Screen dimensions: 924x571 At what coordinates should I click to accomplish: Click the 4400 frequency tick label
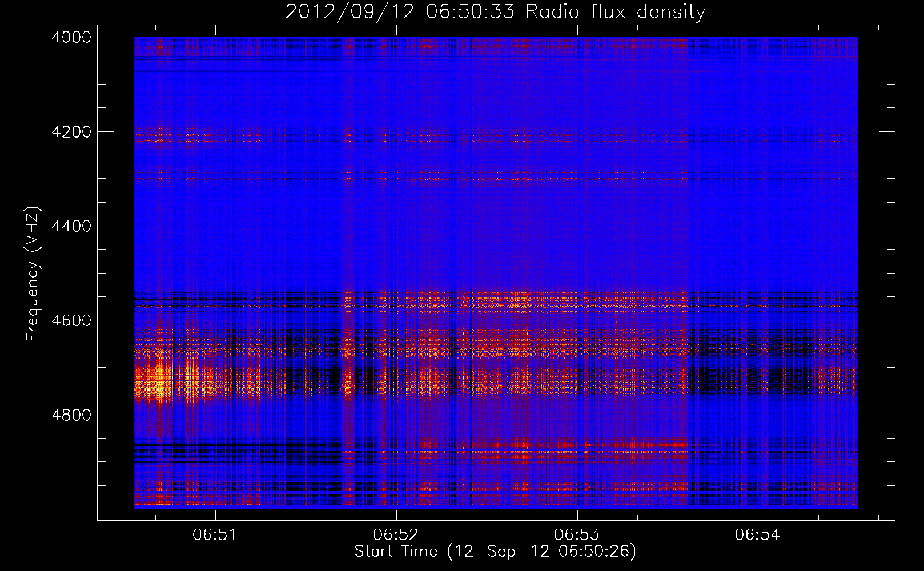point(71,226)
